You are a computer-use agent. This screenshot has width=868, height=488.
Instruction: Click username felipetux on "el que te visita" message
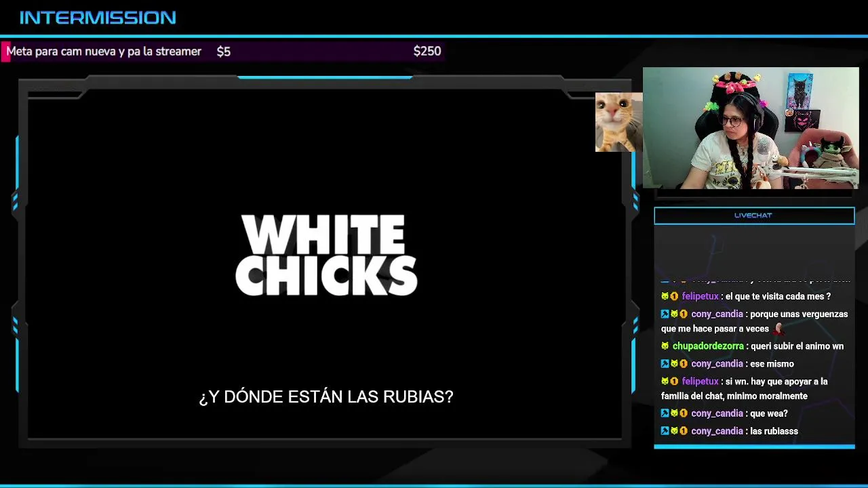[x=700, y=296]
